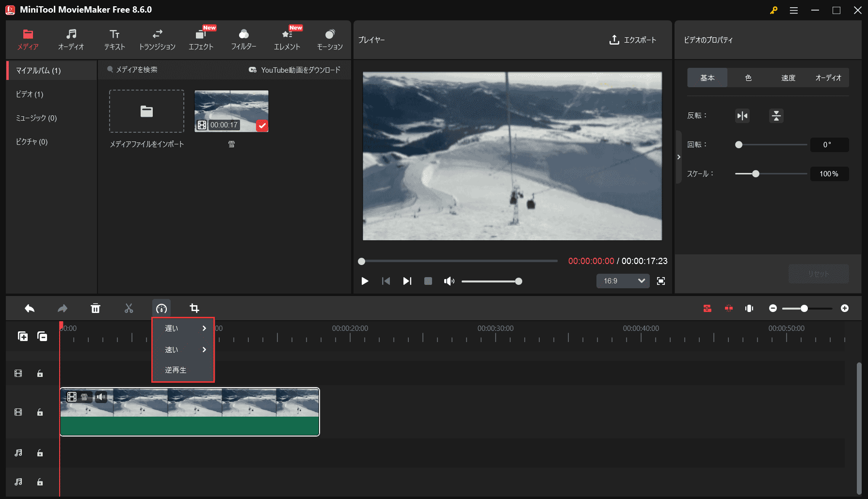
Task: Click the エクスポート button
Action: 633,40
